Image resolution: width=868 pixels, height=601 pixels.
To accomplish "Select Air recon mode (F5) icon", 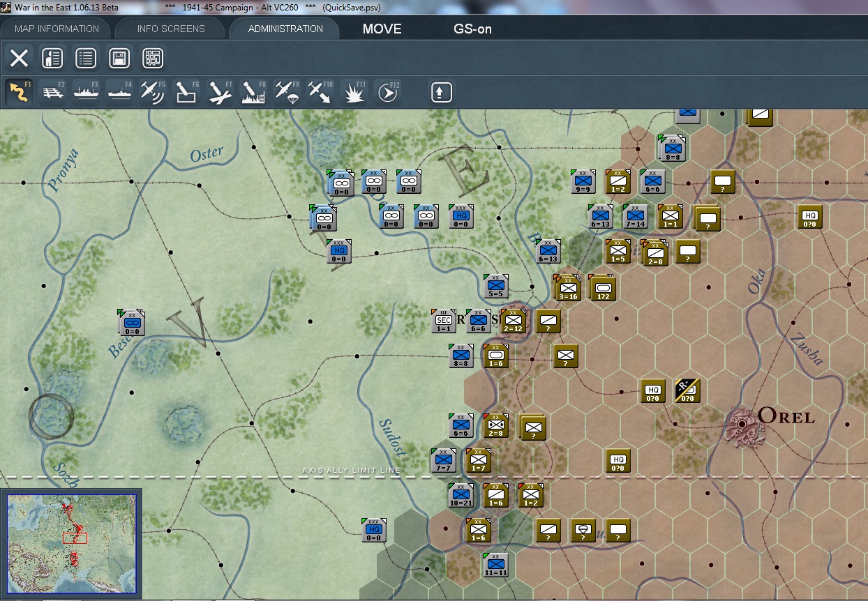I will (x=153, y=92).
